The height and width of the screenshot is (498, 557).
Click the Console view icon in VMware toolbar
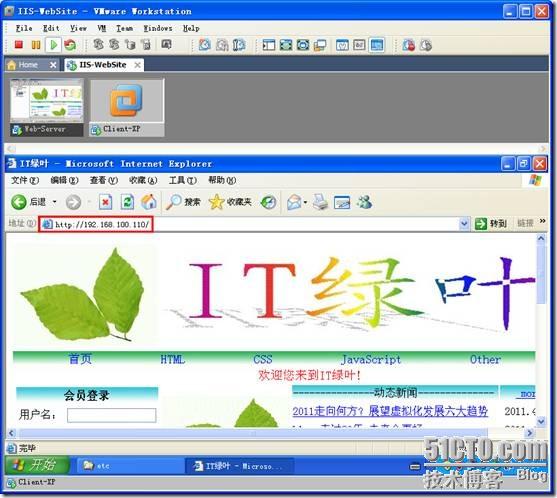377,45
